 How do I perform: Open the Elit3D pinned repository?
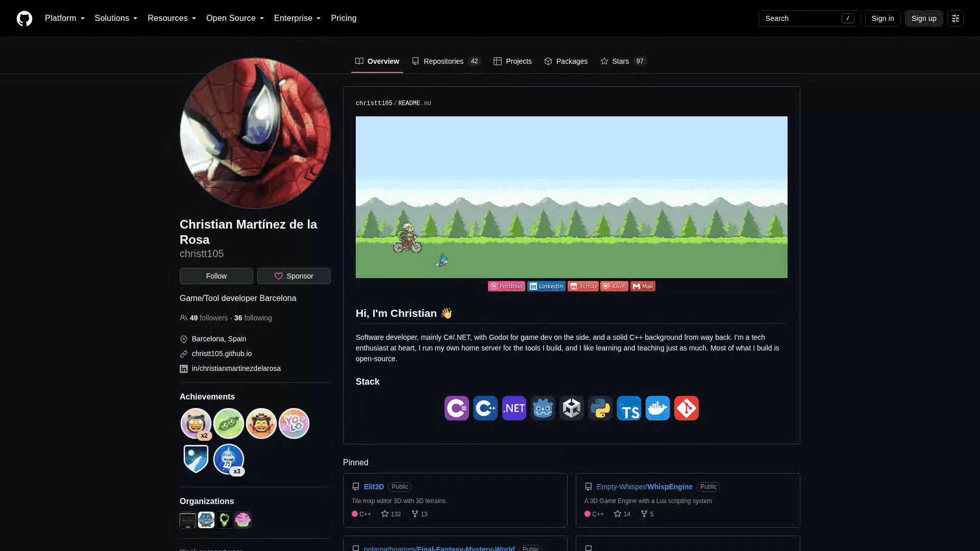tap(374, 487)
